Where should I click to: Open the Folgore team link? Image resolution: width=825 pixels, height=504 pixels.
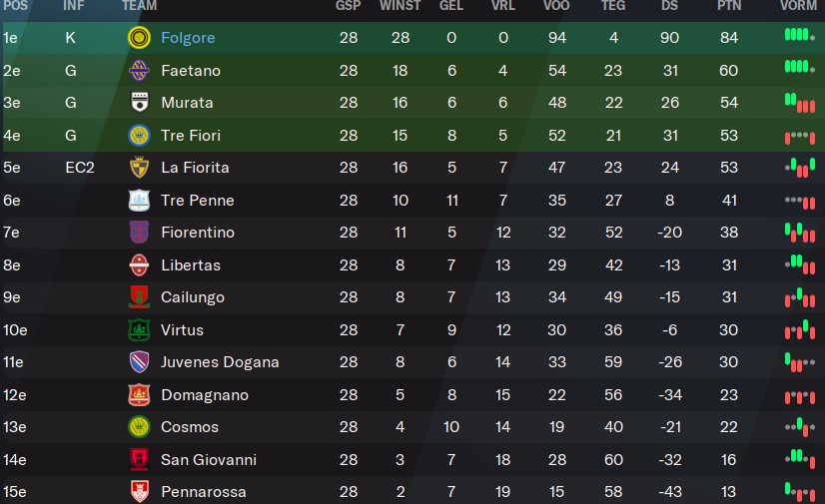coord(188,38)
